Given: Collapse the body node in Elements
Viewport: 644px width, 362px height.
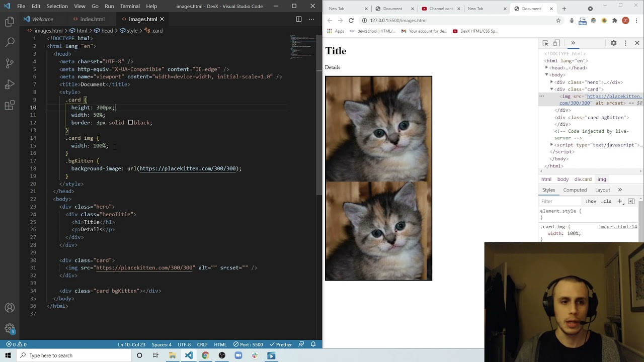Looking at the screenshot, I should click(x=546, y=75).
